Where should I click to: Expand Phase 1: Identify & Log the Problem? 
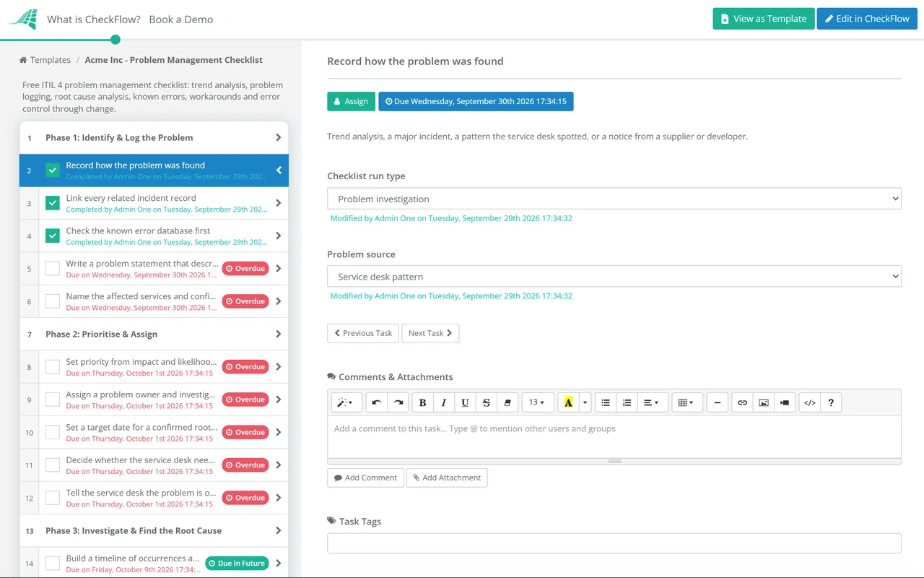(154, 137)
